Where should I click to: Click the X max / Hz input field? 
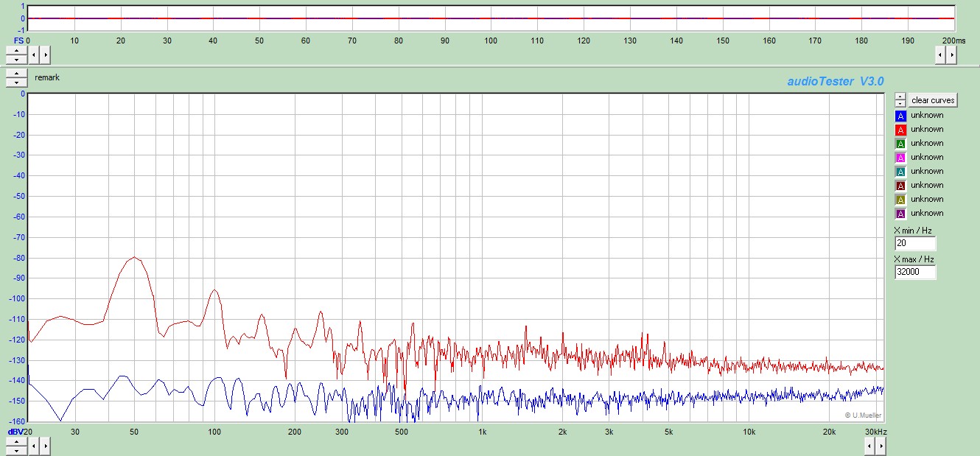point(915,273)
